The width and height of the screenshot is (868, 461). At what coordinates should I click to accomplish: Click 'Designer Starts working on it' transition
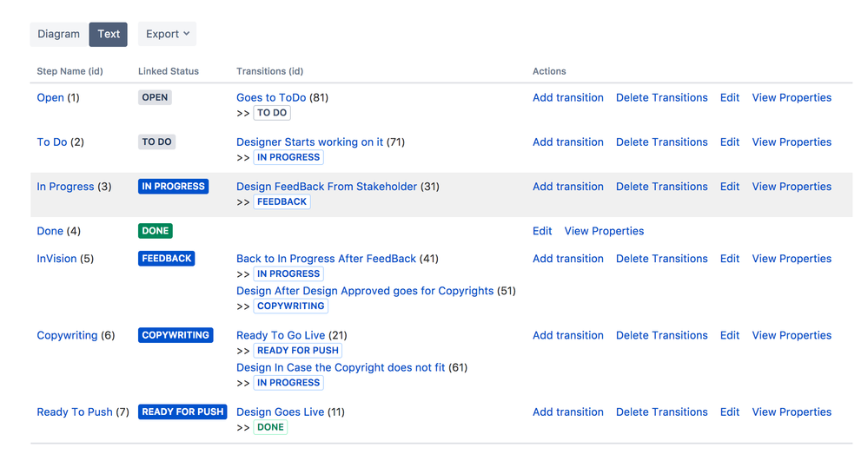pos(309,142)
